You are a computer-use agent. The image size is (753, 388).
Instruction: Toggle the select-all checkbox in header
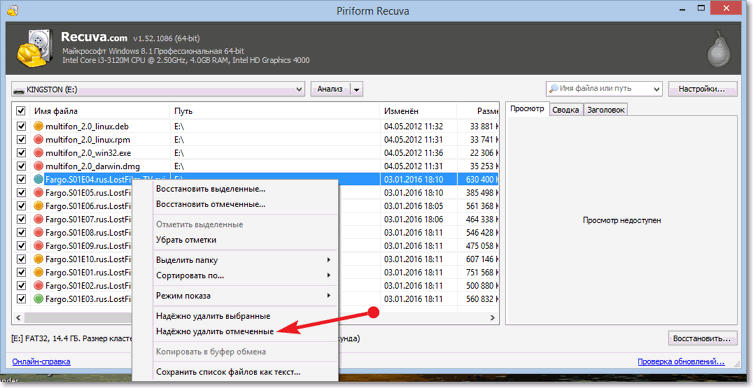(21, 111)
